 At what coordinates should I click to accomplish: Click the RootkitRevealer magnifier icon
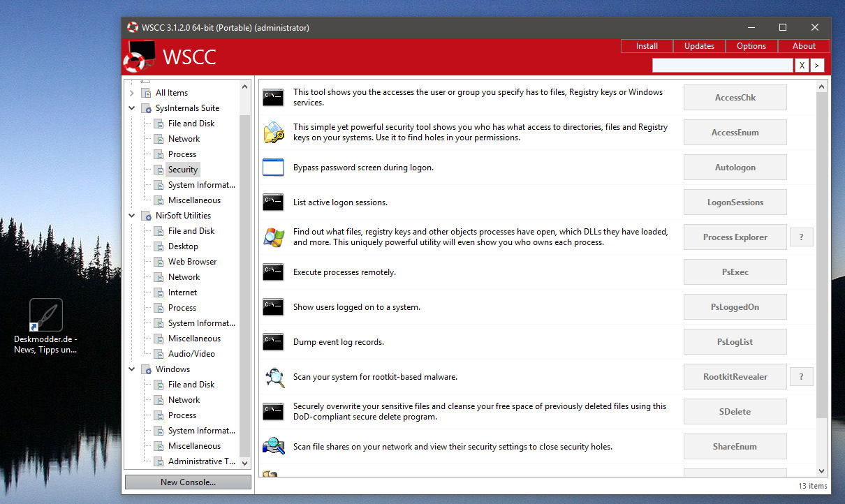click(x=273, y=377)
